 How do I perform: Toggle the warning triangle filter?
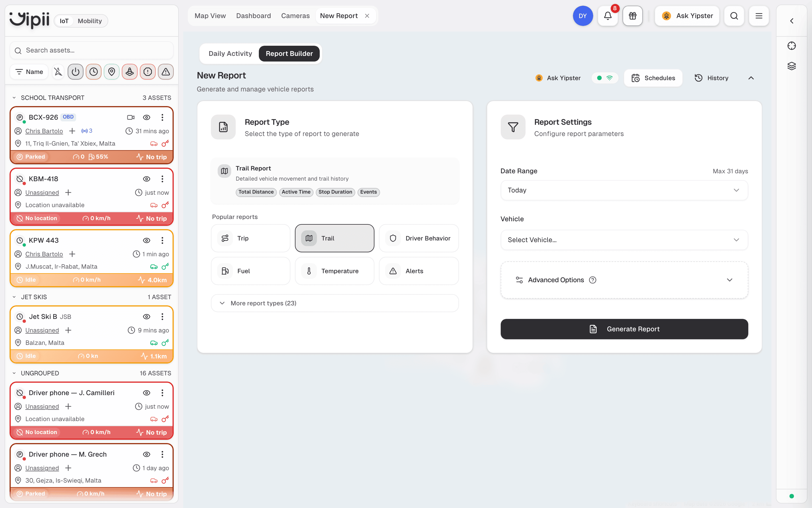166,72
